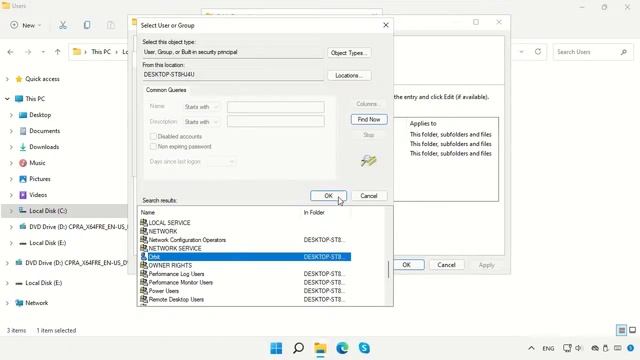The height and width of the screenshot is (360, 640).
Task: Expand the Network node
Action: [x=7, y=303]
